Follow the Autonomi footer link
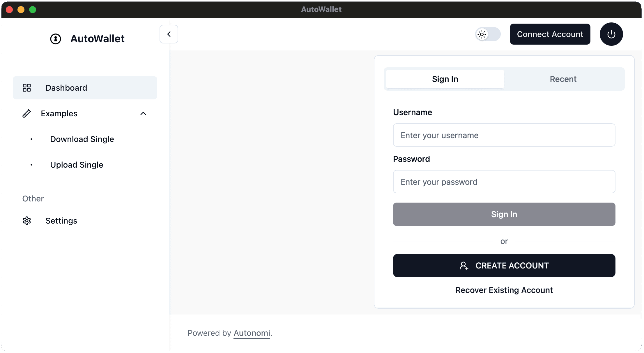 pos(252,333)
